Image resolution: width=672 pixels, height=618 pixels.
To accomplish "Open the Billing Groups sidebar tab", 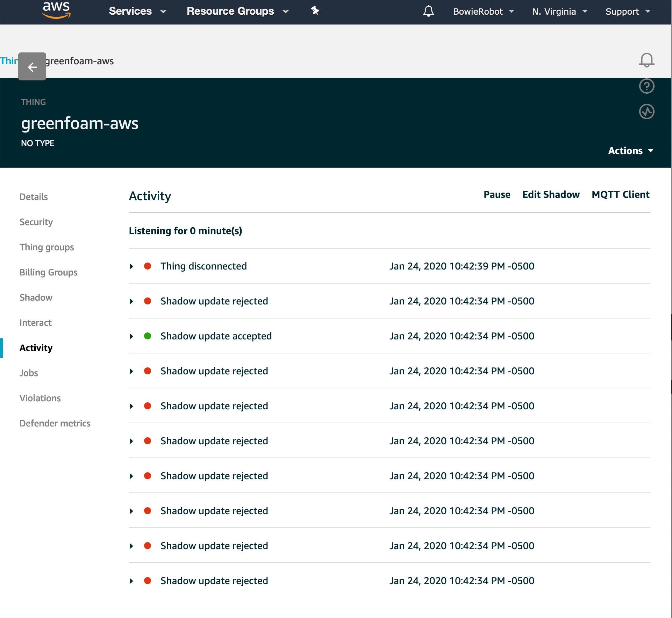I will [49, 272].
